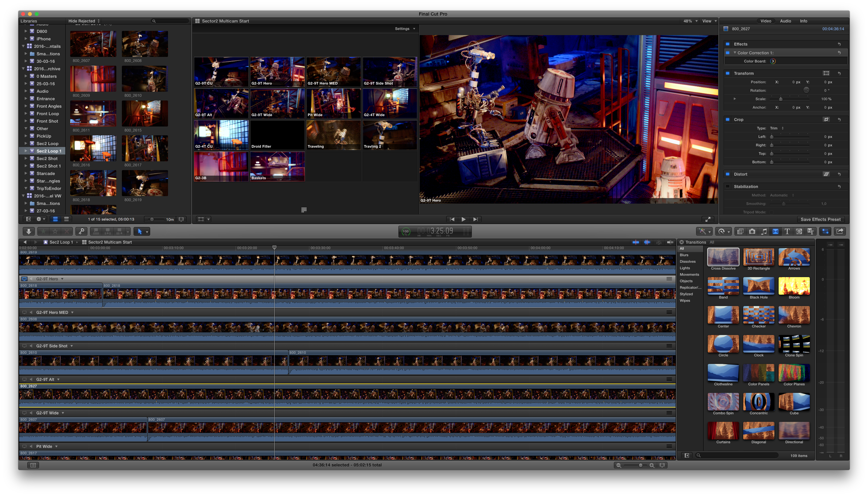Click the Save Effects Preset button

click(x=820, y=220)
